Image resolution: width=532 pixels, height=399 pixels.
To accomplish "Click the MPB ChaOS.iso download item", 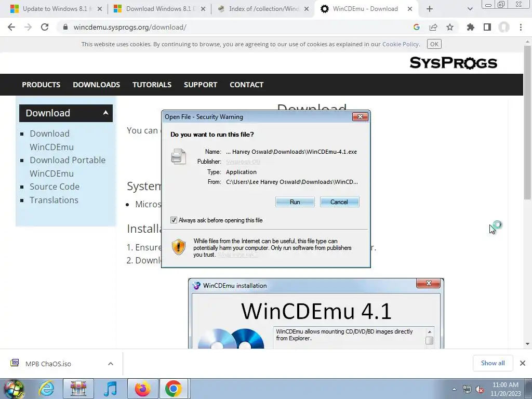I will [48, 364].
